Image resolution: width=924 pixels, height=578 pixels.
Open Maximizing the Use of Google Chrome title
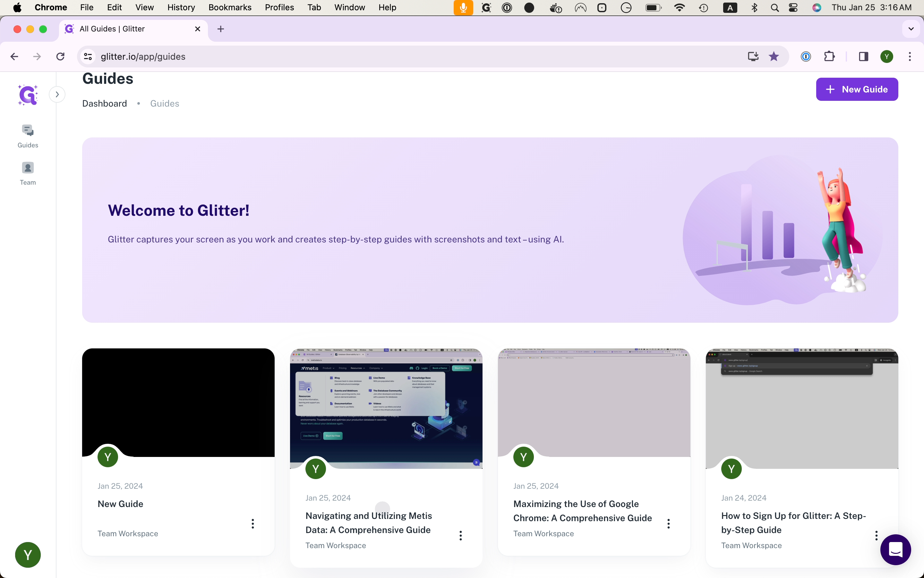coord(583,511)
